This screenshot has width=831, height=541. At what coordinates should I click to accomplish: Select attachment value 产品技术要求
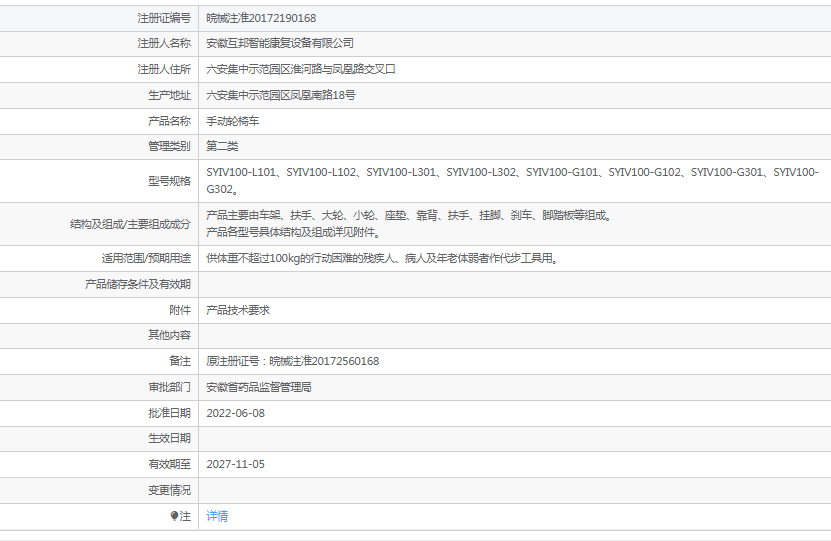[238, 311]
